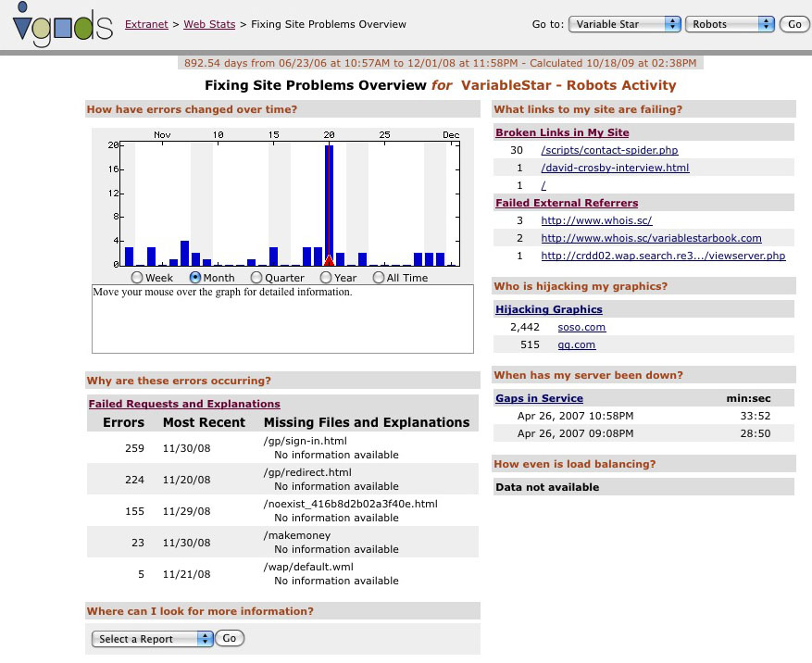This screenshot has width=812, height=663.
Task: Open whois.sc/variablestarbook.com referrer link
Action: (x=652, y=238)
